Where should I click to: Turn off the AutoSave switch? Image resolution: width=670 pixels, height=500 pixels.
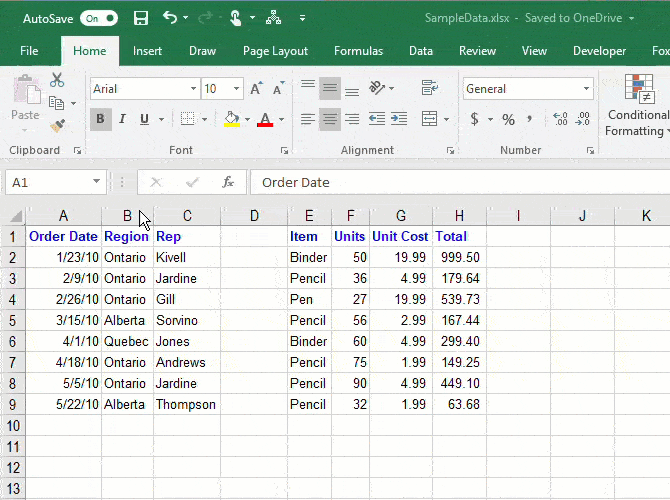tap(98, 18)
